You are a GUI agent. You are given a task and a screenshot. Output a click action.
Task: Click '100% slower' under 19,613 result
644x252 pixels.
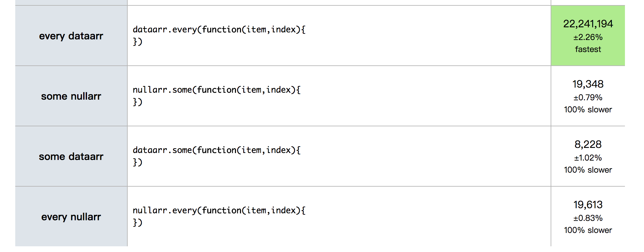588,230
